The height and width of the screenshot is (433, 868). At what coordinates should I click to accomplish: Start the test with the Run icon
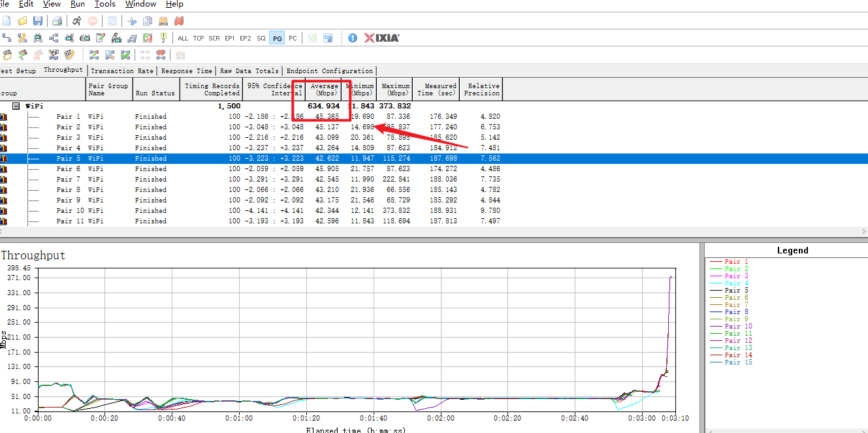click(x=77, y=22)
